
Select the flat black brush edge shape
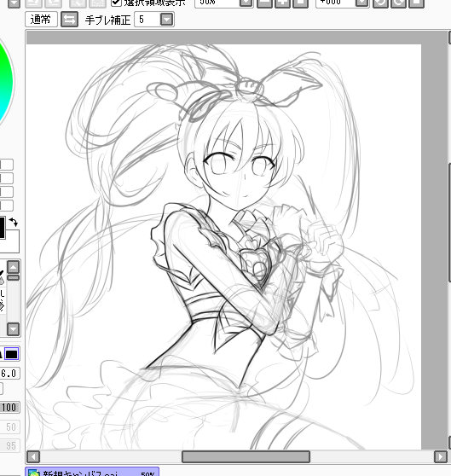[x=12, y=354]
